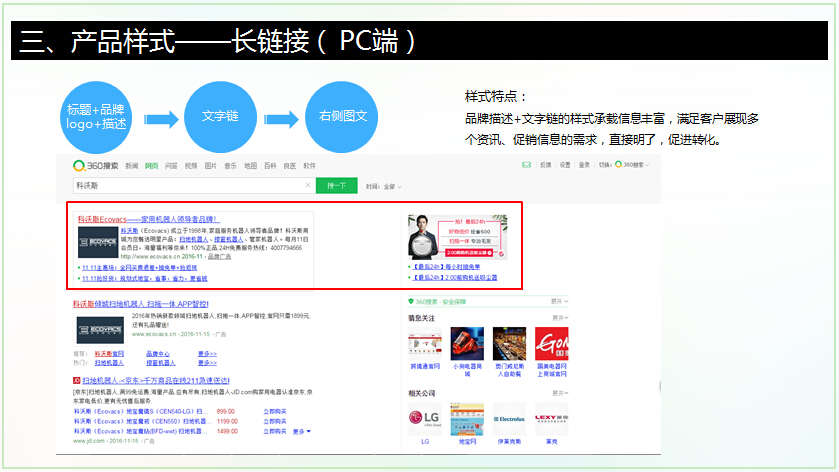The width and height of the screenshot is (839, 472).
Task: Open the green mail envelope icon
Action: pos(526,165)
